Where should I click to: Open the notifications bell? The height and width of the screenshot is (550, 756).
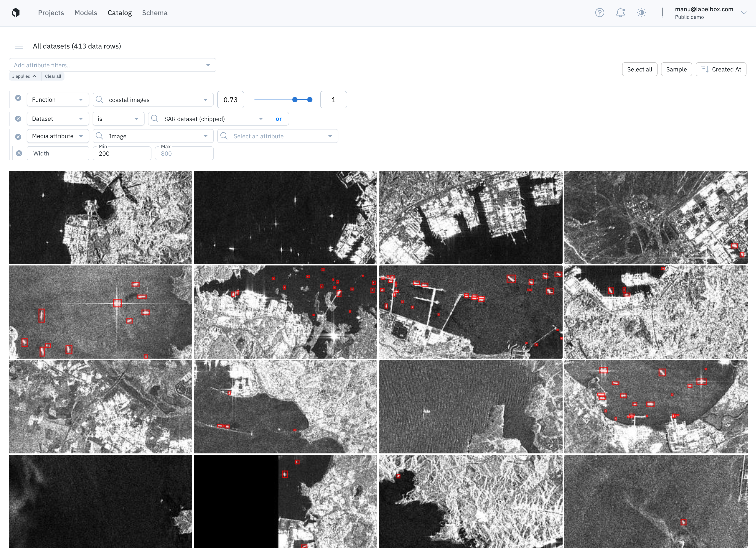[620, 13]
